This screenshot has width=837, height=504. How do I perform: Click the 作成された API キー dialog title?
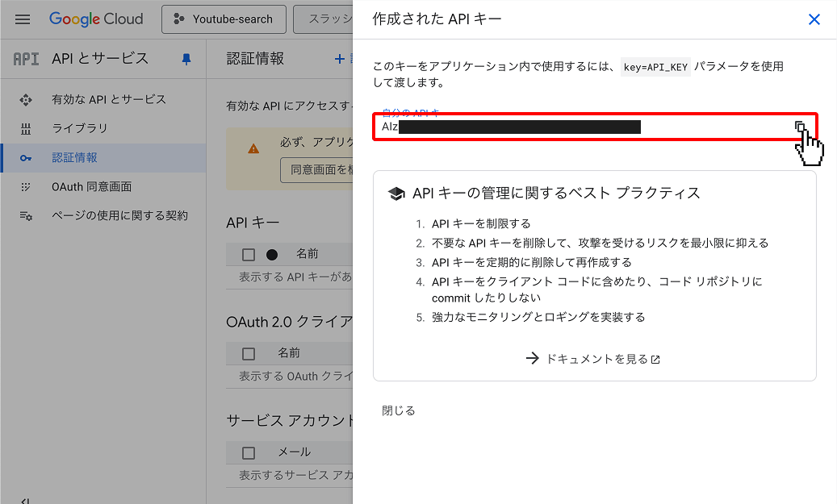pyautogui.click(x=437, y=19)
